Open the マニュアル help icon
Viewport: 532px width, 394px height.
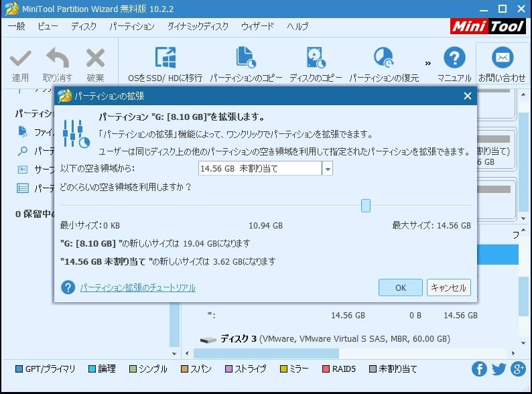point(454,58)
